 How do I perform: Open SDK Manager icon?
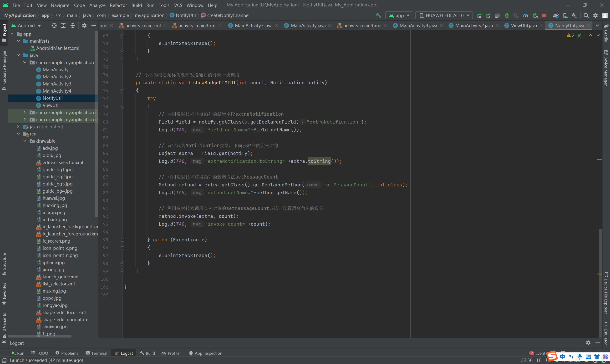[574, 15]
